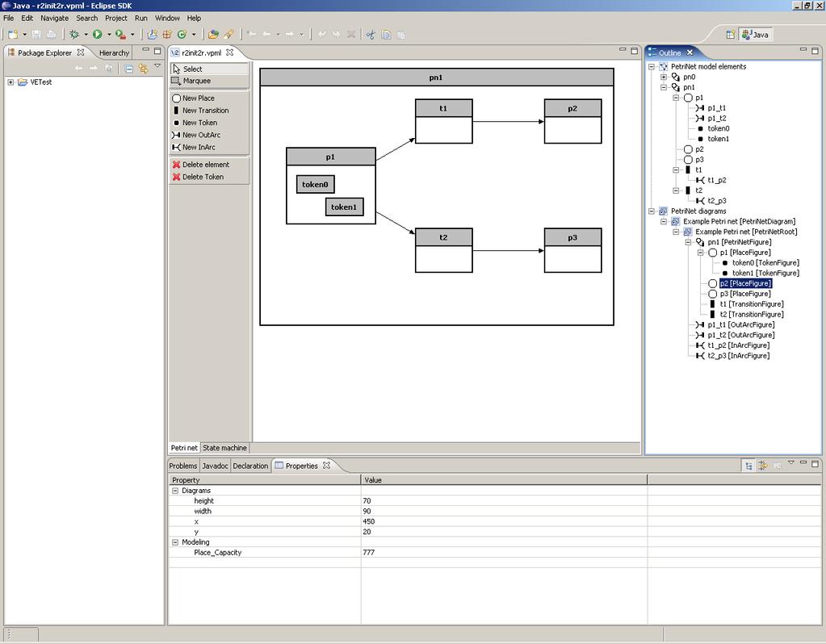Switch to the Hierarchy tab
Image resolution: width=826 pixels, height=644 pixels.
114,52
